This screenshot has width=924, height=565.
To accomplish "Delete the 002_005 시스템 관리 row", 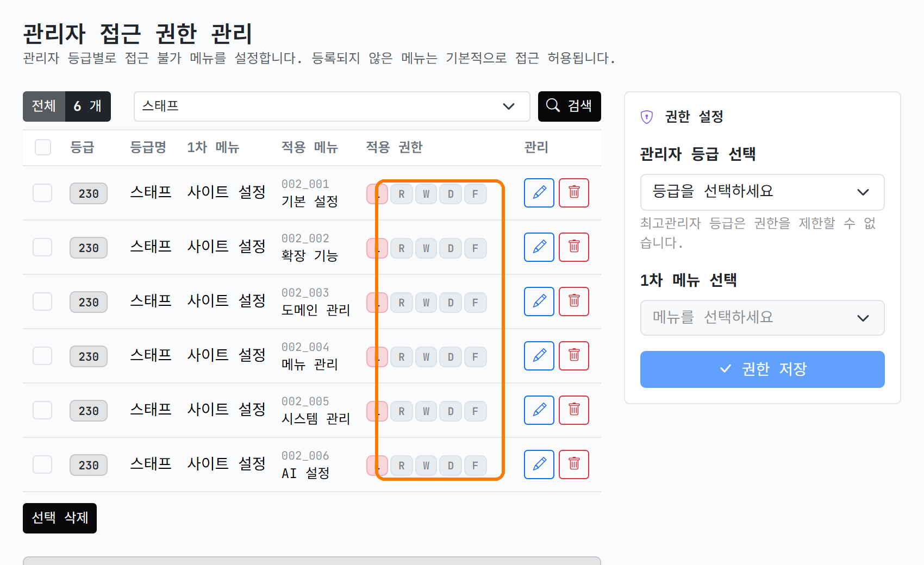I will (x=574, y=410).
